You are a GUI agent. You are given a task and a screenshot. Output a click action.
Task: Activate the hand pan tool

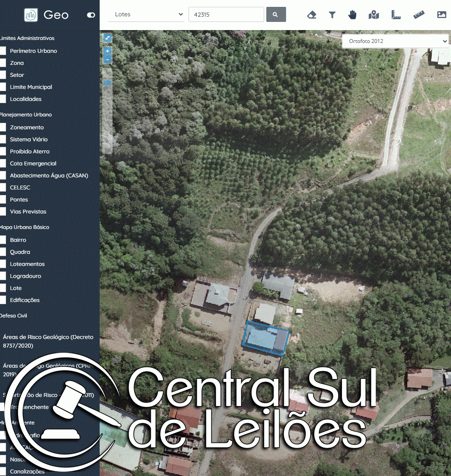click(352, 15)
